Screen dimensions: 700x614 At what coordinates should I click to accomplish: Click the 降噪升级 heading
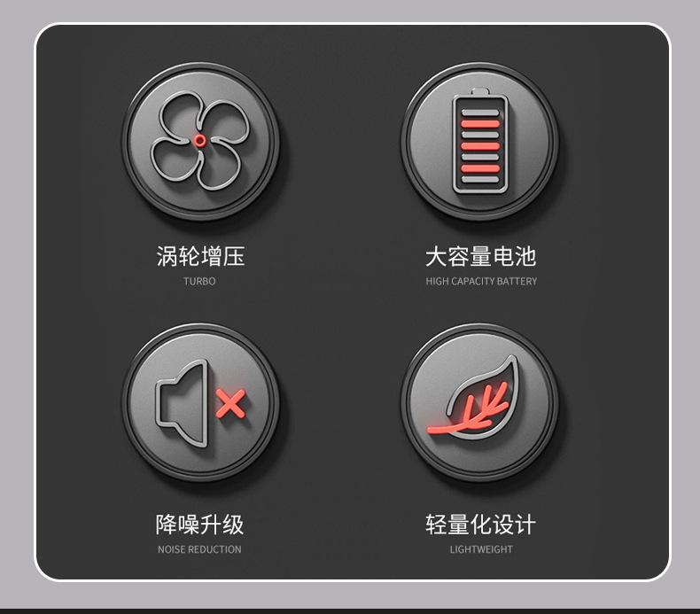pyautogui.click(x=199, y=525)
